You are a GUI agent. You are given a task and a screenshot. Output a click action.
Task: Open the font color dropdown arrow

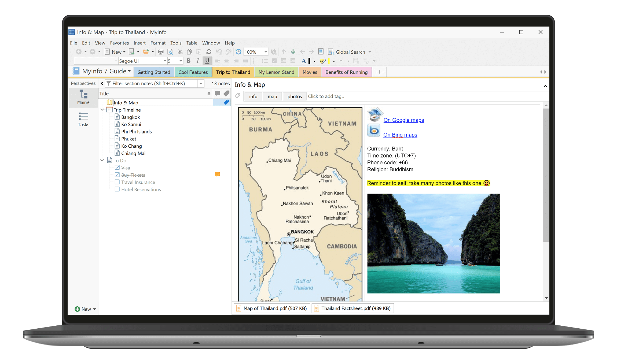pos(314,61)
